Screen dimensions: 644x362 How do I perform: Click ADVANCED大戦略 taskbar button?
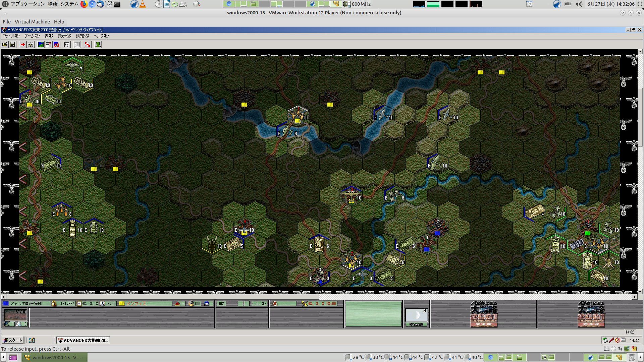(x=83, y=340)
